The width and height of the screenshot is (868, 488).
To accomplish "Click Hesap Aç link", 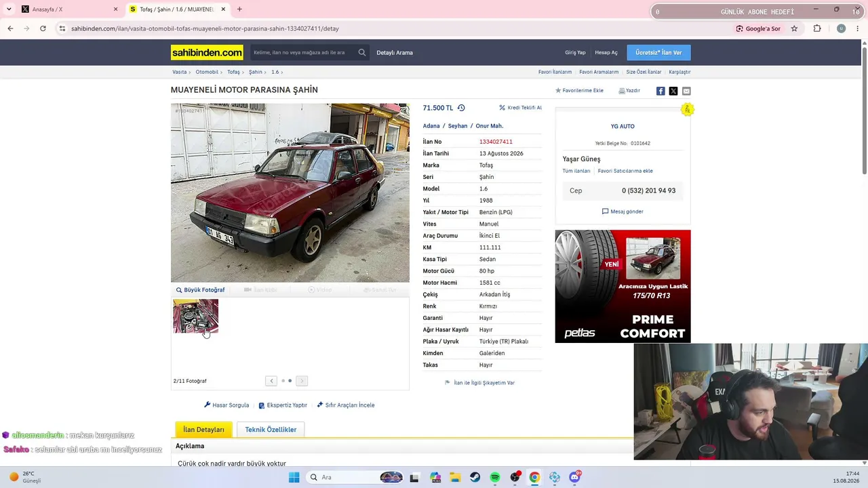I will [606, 52].
